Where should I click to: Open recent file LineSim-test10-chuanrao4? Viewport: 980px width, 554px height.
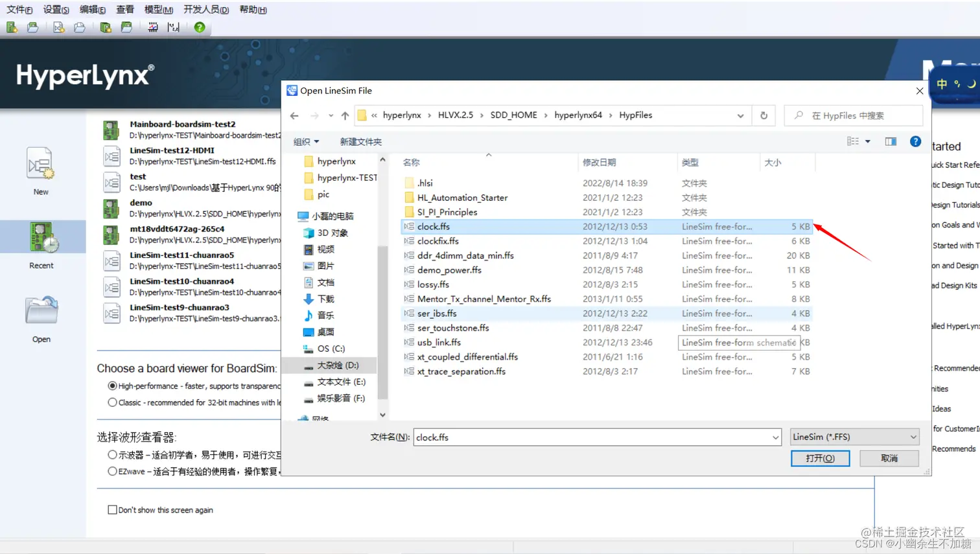181,281
